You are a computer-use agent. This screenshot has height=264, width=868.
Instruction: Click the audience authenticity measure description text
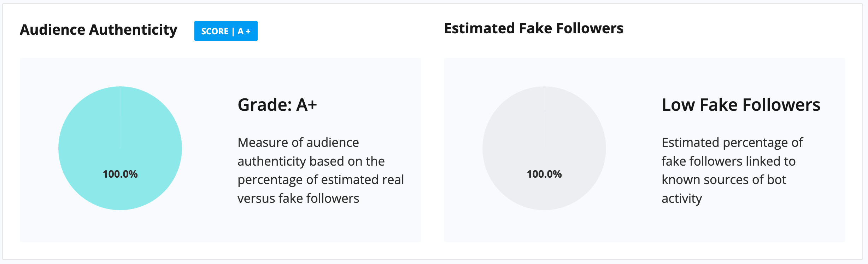[x=321, y=170]
